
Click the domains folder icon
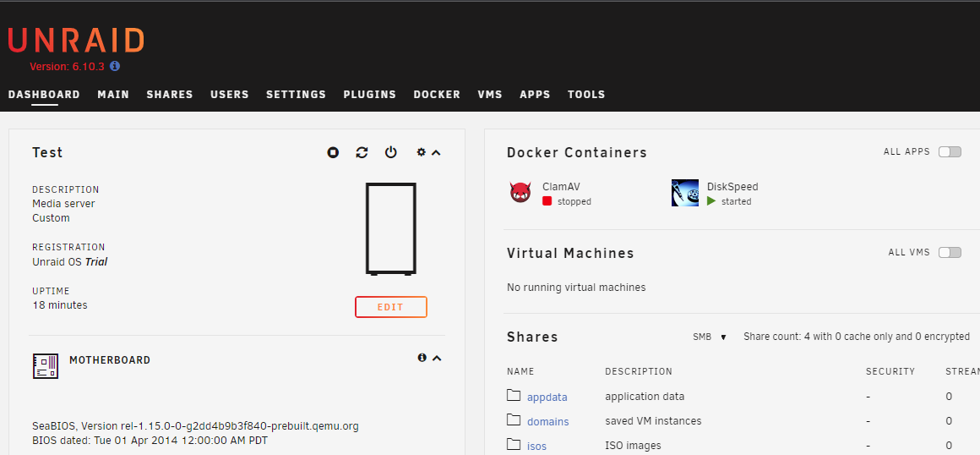(x=514, y=419)
